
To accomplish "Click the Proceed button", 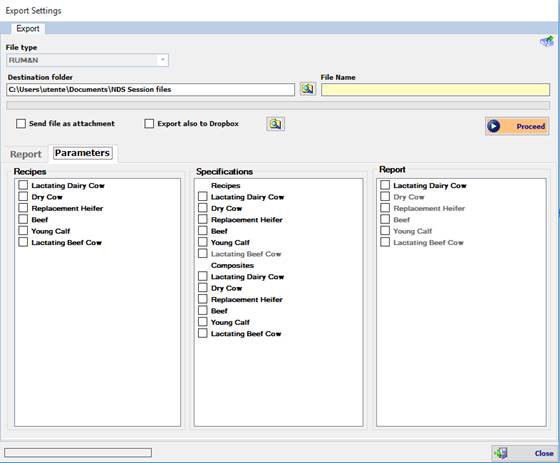I will point(517,126).
